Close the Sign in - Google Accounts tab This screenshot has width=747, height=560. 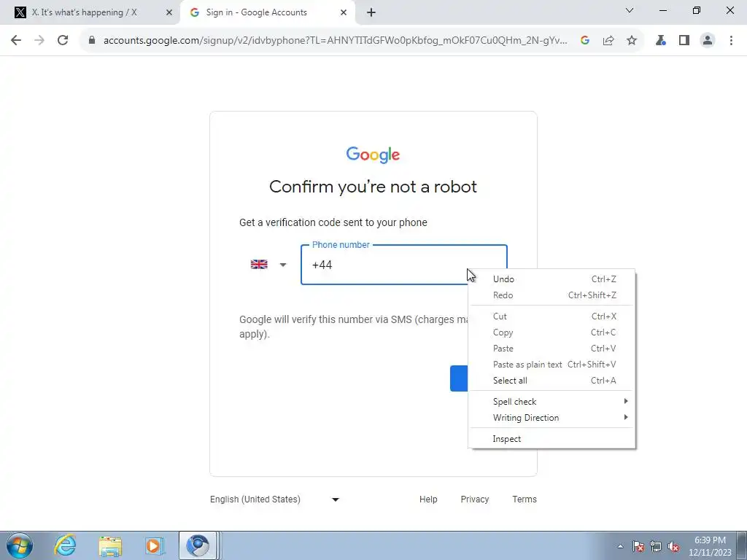(x=344, y=13)
